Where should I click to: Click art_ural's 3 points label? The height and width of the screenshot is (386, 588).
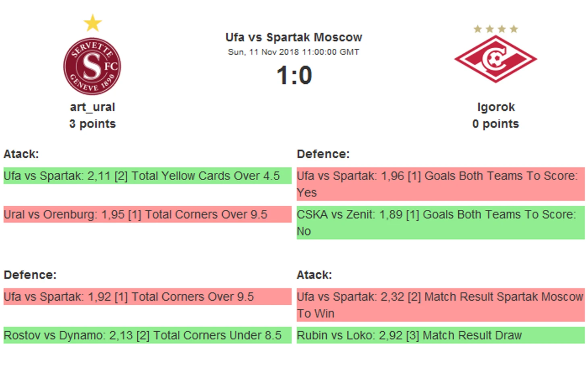point(92,124)
